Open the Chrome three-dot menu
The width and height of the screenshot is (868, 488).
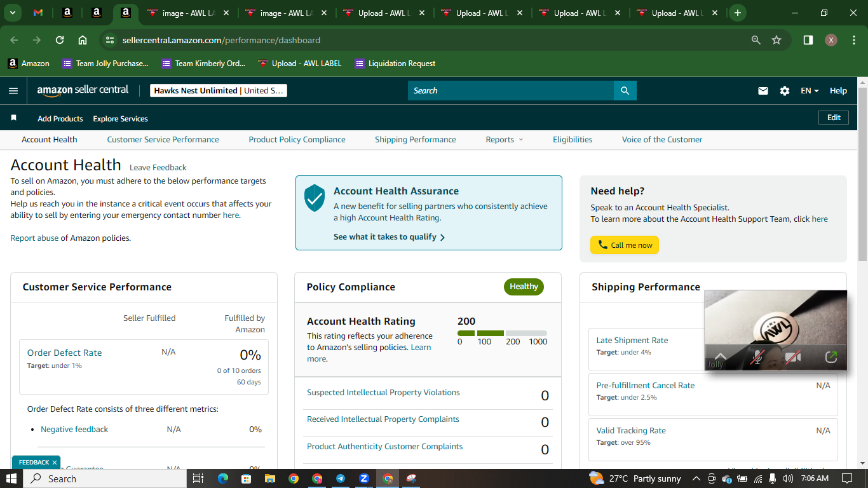pyautogui.click(x=853, y=40)
